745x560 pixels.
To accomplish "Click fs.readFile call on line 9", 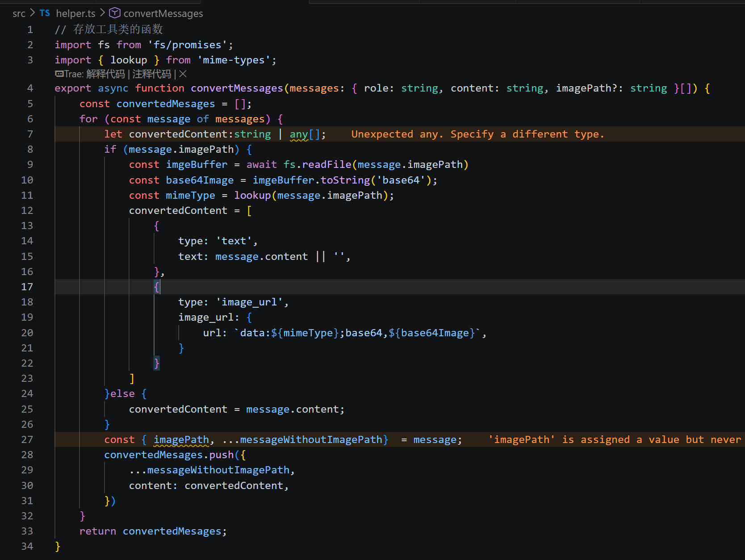I will [x=318, y=165].
